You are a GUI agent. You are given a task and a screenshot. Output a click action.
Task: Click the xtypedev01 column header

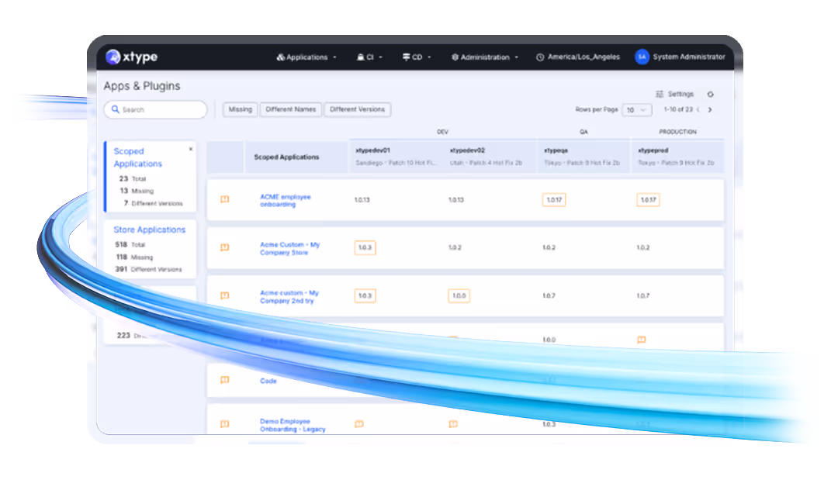coord(396,157)
